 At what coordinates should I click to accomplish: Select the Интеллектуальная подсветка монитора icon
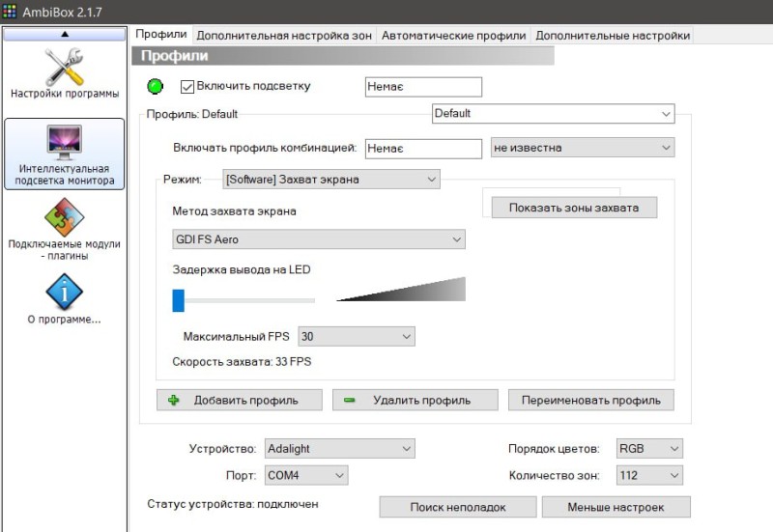[x=64, y=142]
